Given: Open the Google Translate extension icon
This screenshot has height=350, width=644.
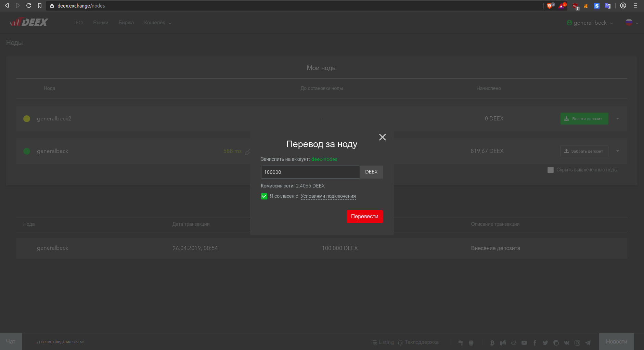Looking at the screenshot, I should [608, 6].
